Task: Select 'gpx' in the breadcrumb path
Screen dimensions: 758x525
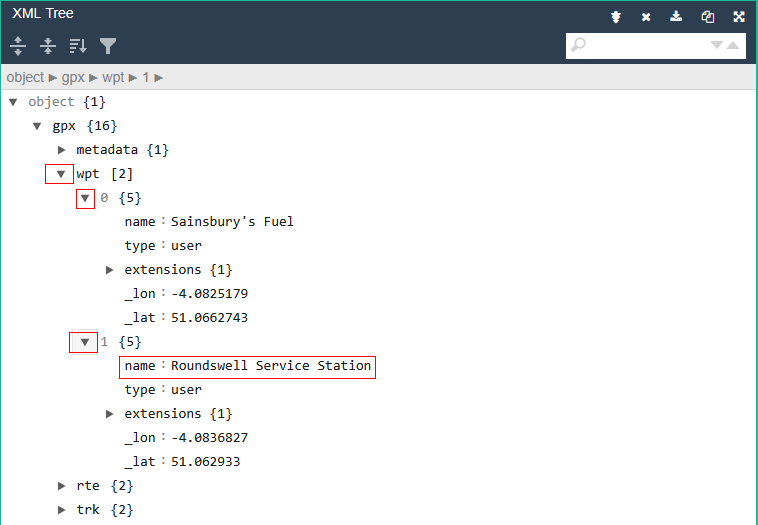Action: 74,77
